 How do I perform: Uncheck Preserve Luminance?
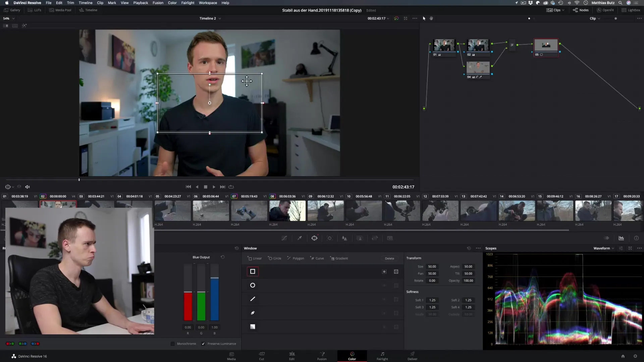(203, 344)
